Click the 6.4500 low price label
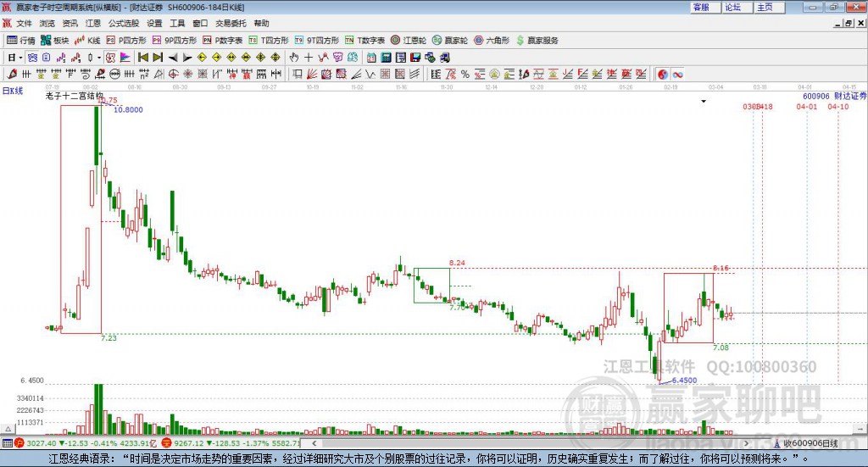Screen dimensions: 868x467 pos(684,381)
